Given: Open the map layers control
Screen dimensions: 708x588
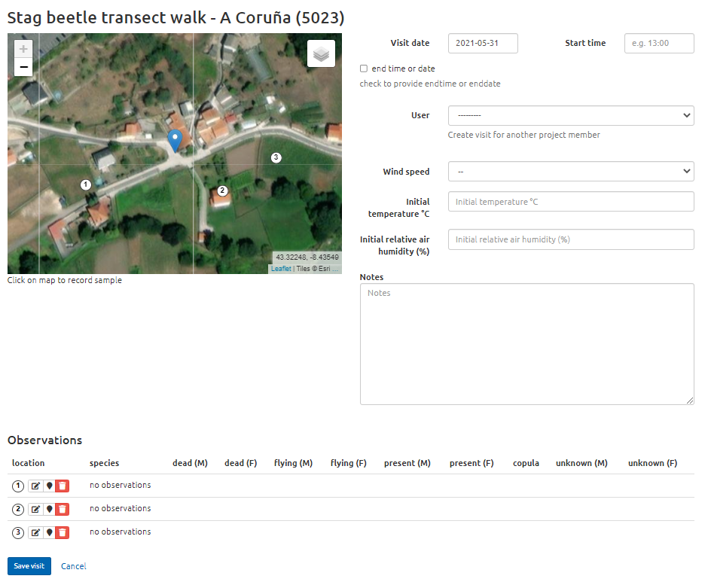Looking at the screenshot, I should 321,53.
